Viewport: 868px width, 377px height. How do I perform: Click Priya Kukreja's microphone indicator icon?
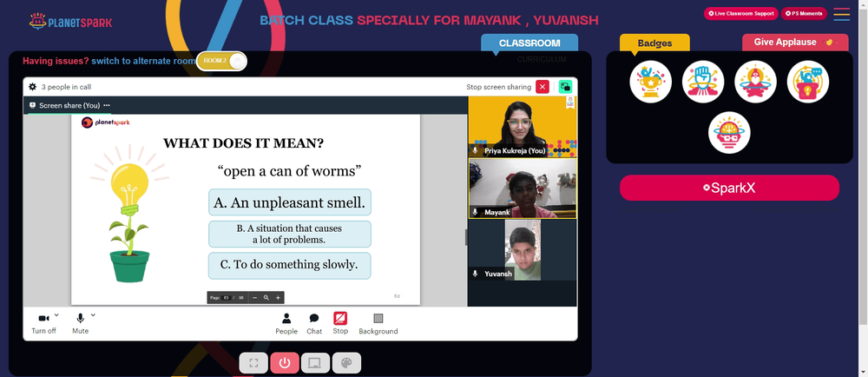tap(475, 150)
